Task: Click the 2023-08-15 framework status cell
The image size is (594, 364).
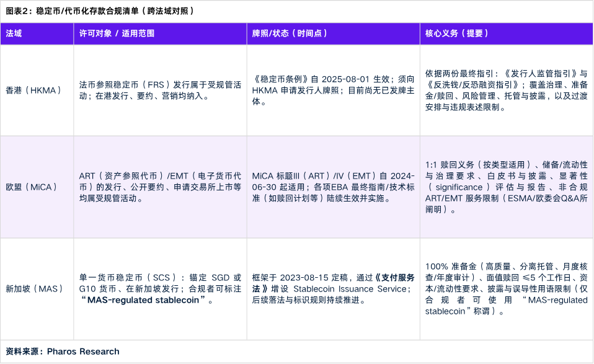Action: tap(334, 288)
